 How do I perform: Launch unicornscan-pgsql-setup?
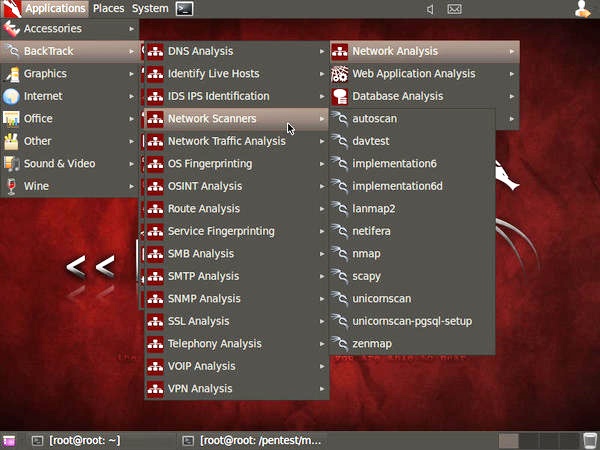tap(412, 321)
